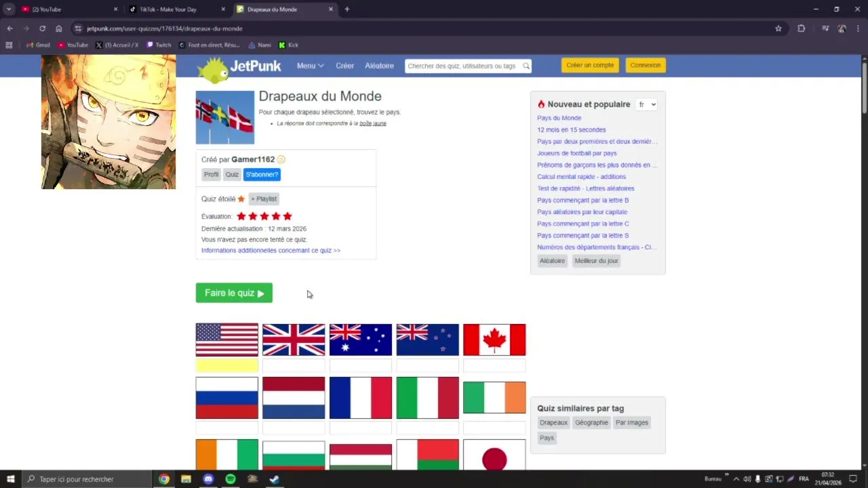Open the Quiz button under the creator name
Viewport: 868px width, 488px height.
pos(232,174)
